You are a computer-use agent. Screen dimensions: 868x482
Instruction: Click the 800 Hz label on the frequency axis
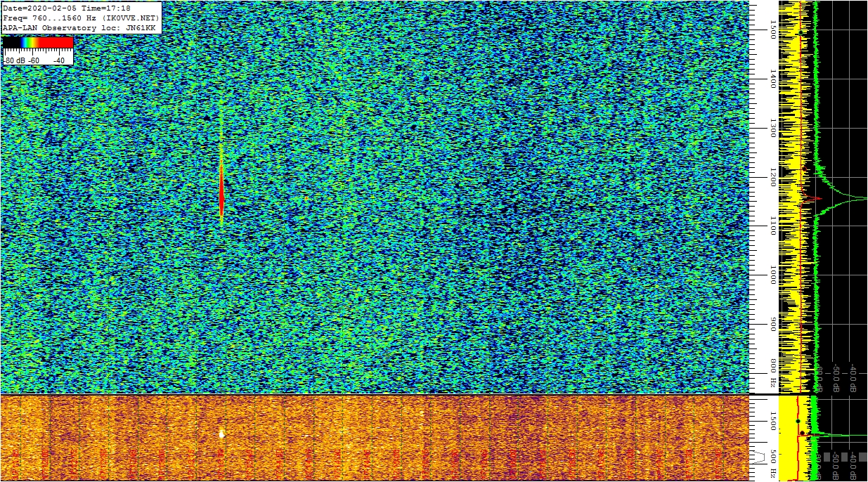tap(773, 374)
